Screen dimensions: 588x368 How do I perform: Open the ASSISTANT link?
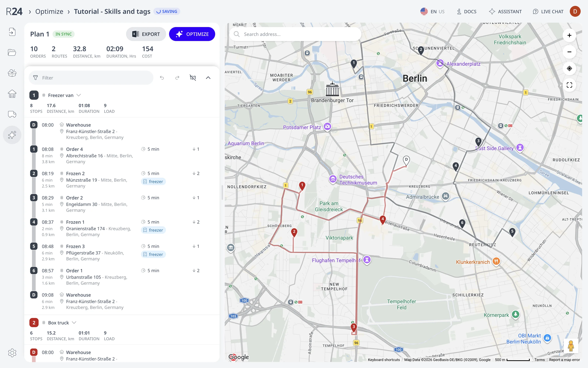click(x=505, y=11)
